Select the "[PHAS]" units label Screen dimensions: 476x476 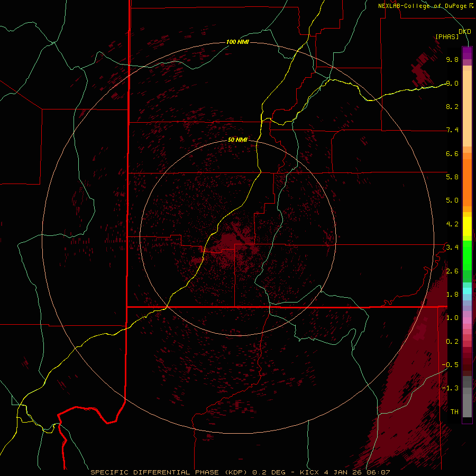(447, 36)
